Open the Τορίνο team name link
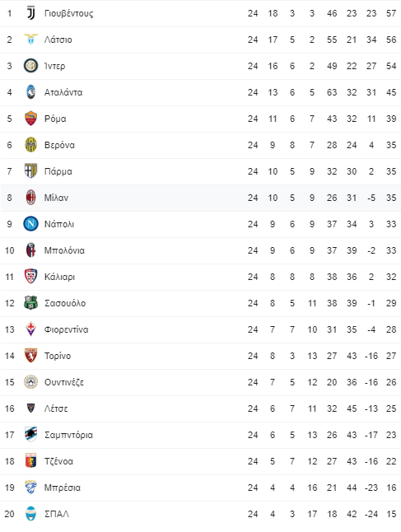Image resolution: width=401 pixels, height=532 pixels. point(58,356)
